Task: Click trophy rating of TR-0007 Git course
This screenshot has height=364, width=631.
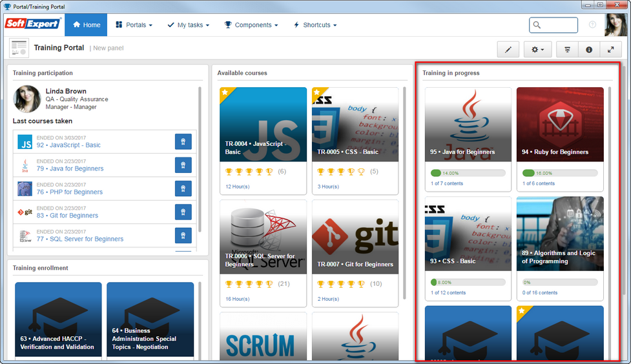Action: [341, 284]
